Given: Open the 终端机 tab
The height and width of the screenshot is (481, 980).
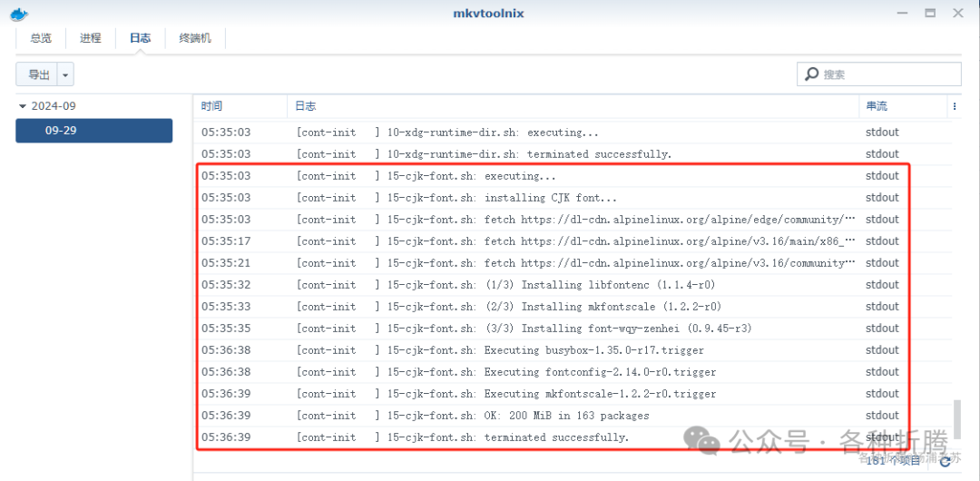Looking at the screenshot, I should 195,38.
